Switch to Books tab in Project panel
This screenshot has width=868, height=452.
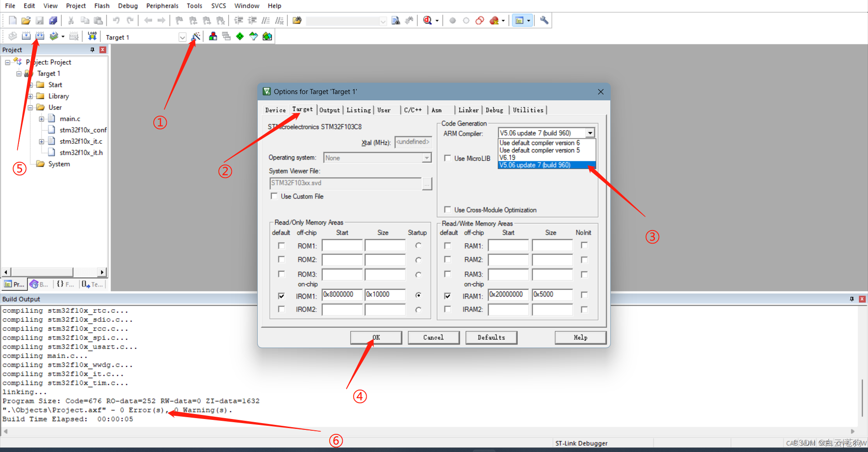click(x=39, y=284)
